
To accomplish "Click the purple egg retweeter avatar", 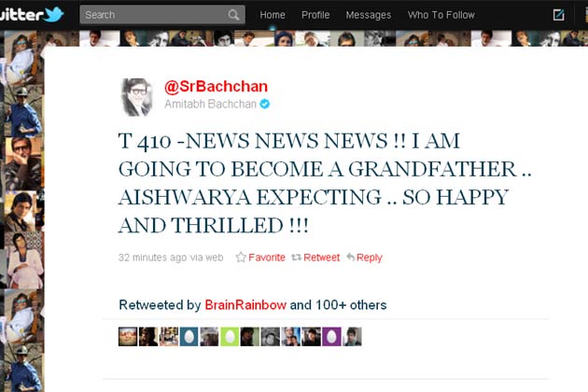I will click(331, 337).
